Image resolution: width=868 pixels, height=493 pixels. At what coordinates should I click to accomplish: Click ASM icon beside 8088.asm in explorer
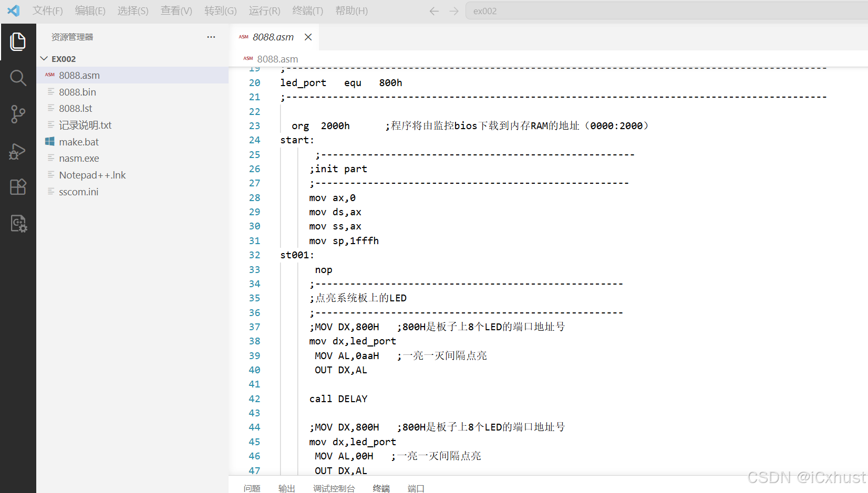point(50,75)
